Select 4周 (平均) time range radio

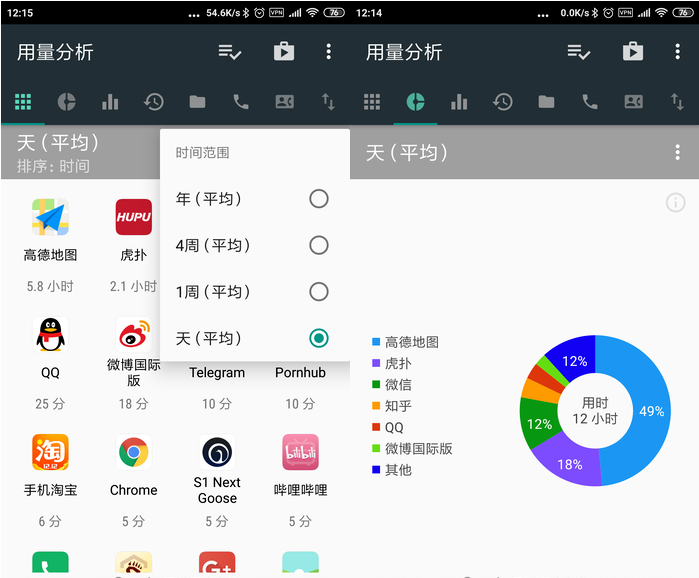coord(319,245)
